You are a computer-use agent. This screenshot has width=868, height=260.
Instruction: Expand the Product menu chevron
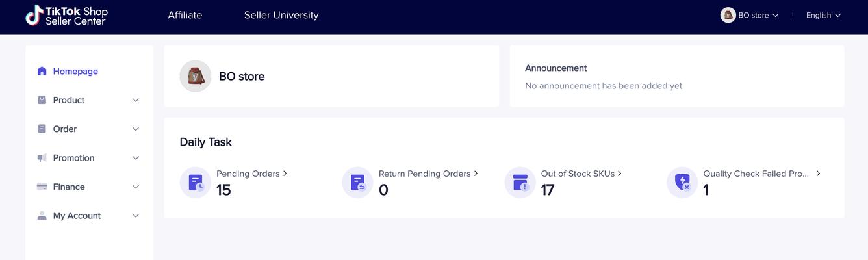pyautogui.click(x=136, y=100)
